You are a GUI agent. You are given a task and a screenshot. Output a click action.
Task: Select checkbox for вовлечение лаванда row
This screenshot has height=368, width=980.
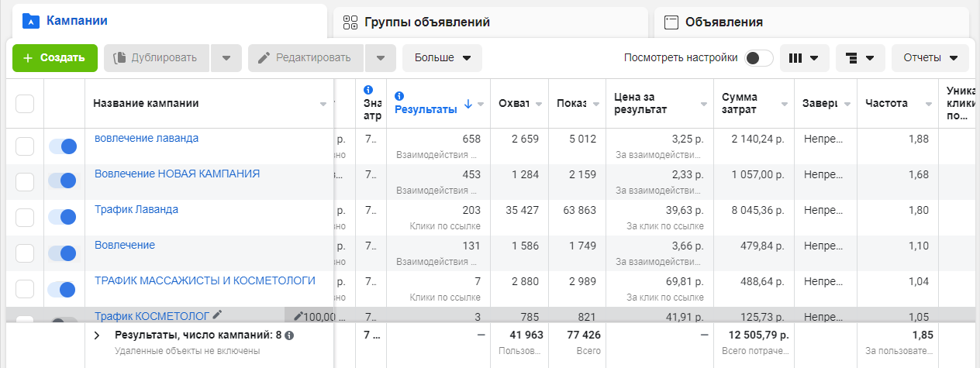(25, 146)
